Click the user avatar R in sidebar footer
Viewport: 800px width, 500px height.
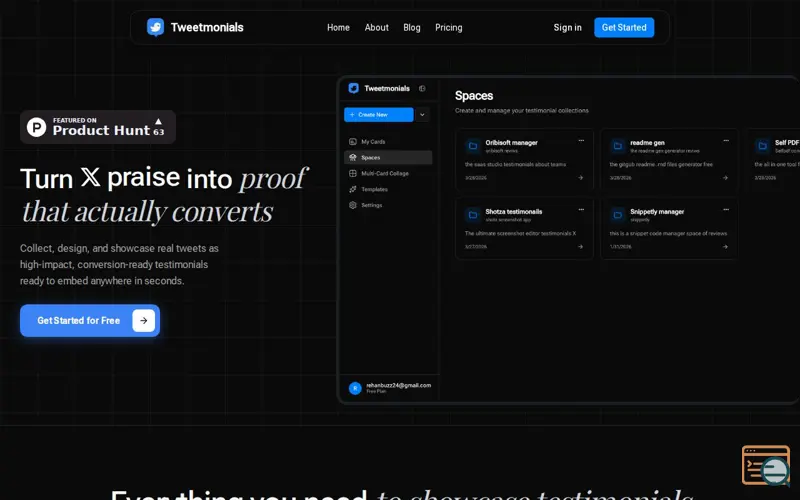[x=355, y=388]
